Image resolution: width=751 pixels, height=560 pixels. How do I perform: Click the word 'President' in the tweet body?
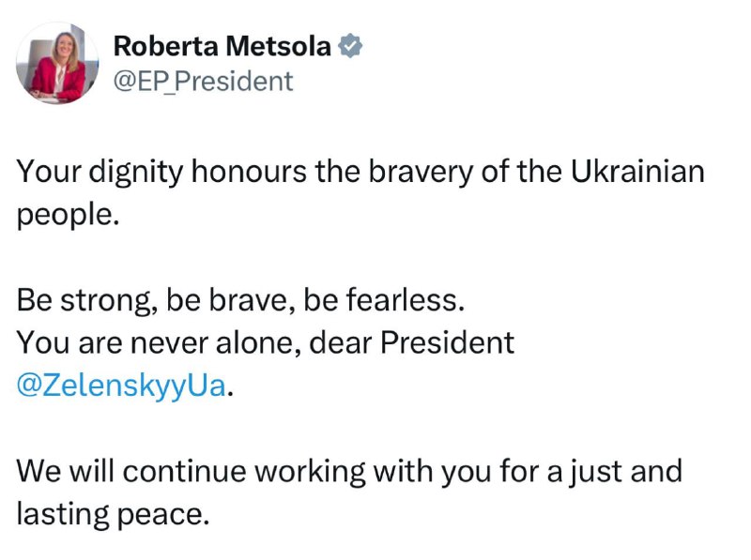tap(448, 342)
